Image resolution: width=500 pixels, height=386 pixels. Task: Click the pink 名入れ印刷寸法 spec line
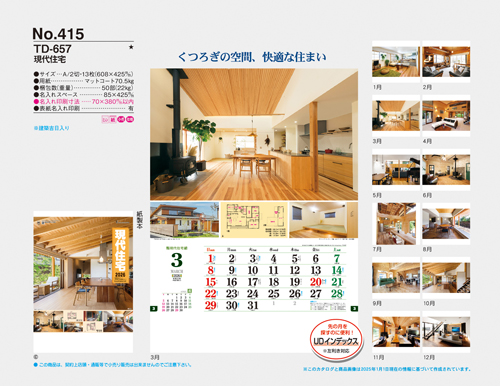click(x=84, y=102)
